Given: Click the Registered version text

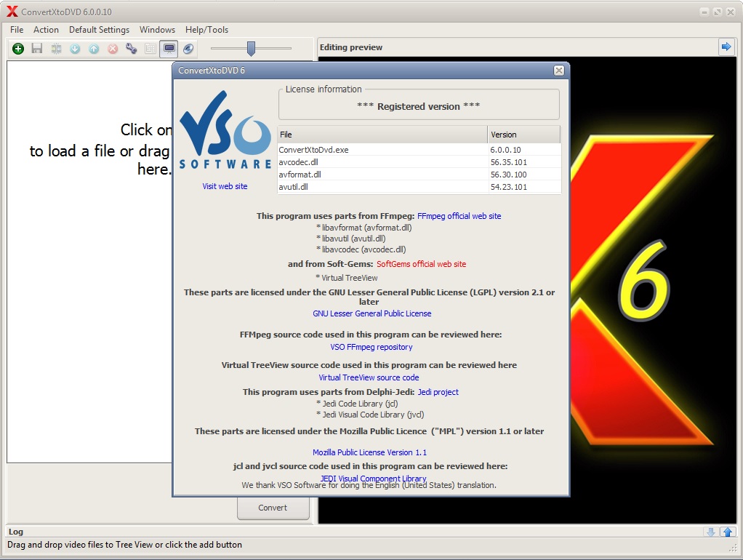Looking at the screenshot, I should 419,106.
